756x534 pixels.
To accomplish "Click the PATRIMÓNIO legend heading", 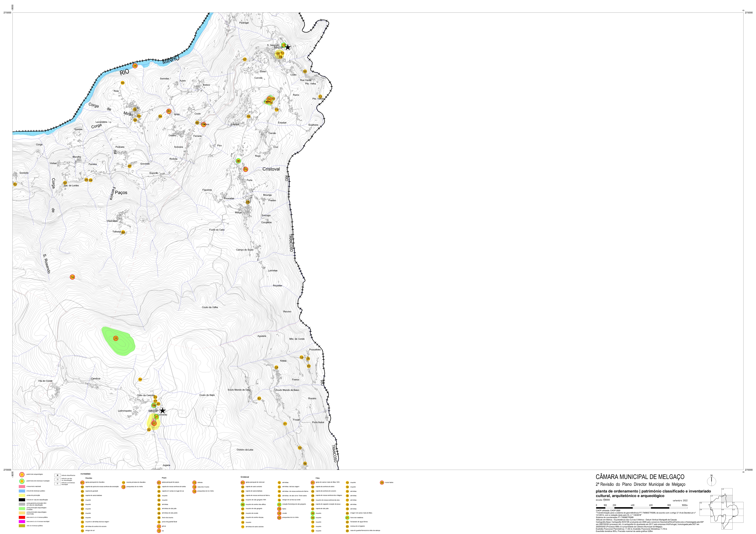I will tap(85, 474).
